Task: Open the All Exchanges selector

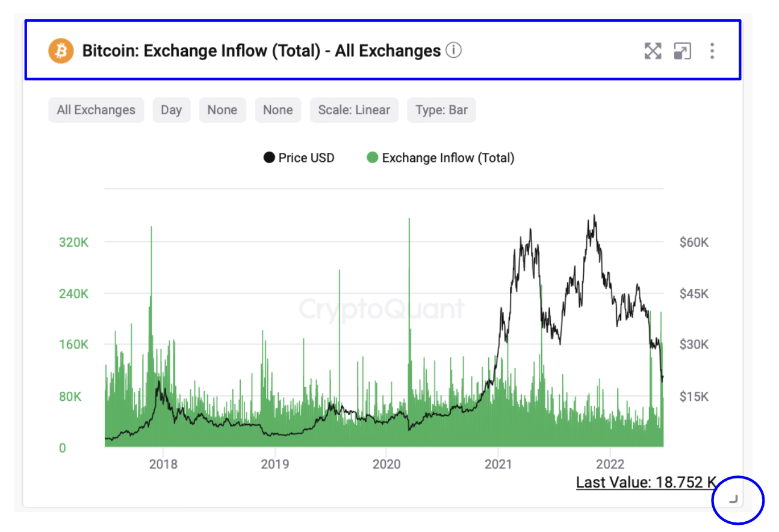Action: coord(96,110)
